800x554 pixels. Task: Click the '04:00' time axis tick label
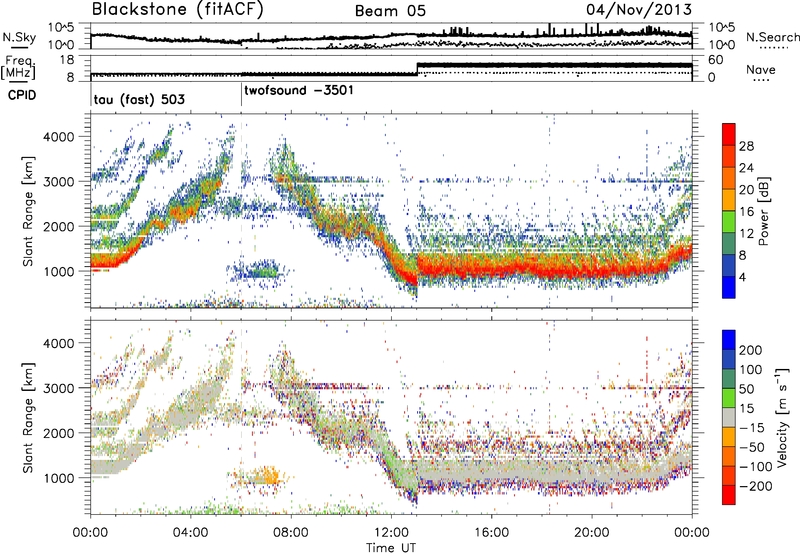(x=191, y=533)
